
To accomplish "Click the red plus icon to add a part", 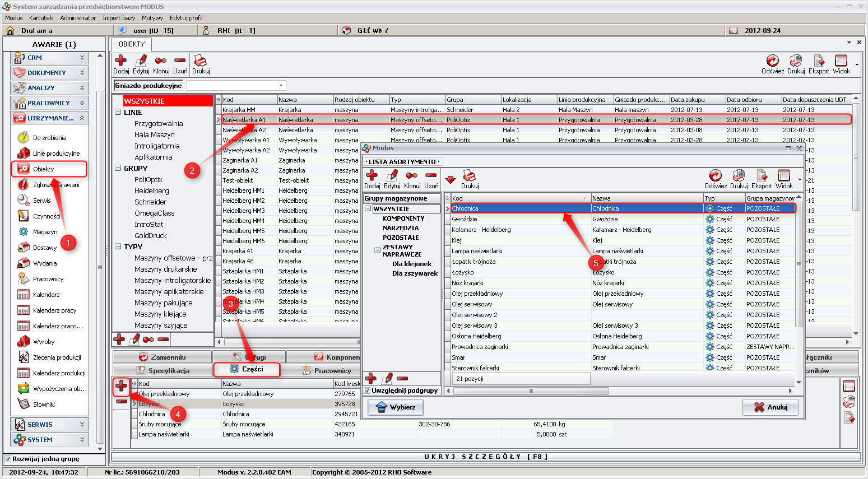I will pyautogui.click(x=121, y=386).
